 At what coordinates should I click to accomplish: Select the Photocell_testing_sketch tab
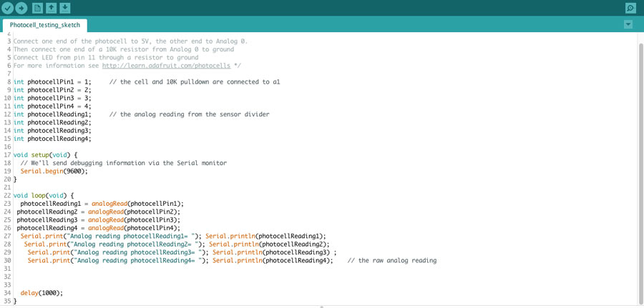pyautogui.click(x=45, y=25)
